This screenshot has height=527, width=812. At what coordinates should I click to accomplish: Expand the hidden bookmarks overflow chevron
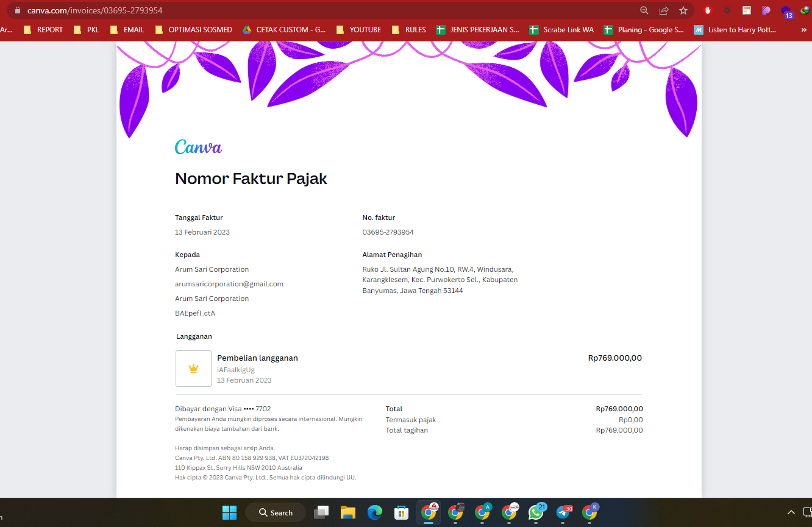803,30
